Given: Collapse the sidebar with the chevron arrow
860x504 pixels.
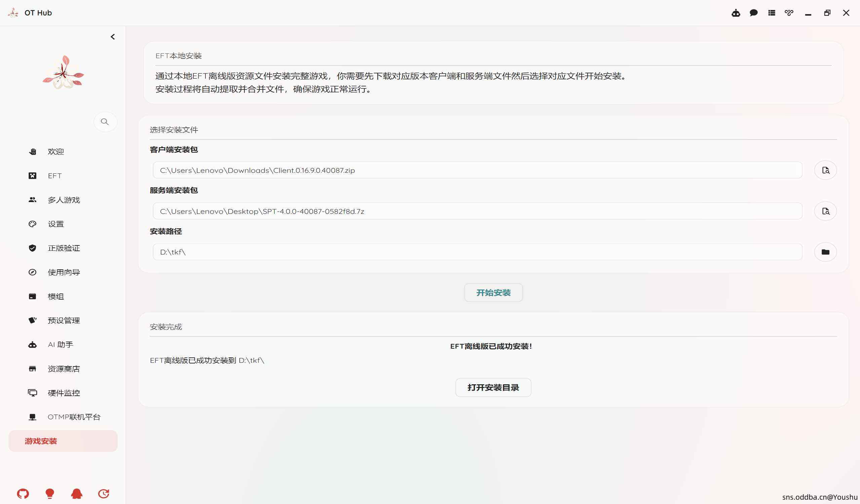Looking at the screenshot, I should (113, 37).
